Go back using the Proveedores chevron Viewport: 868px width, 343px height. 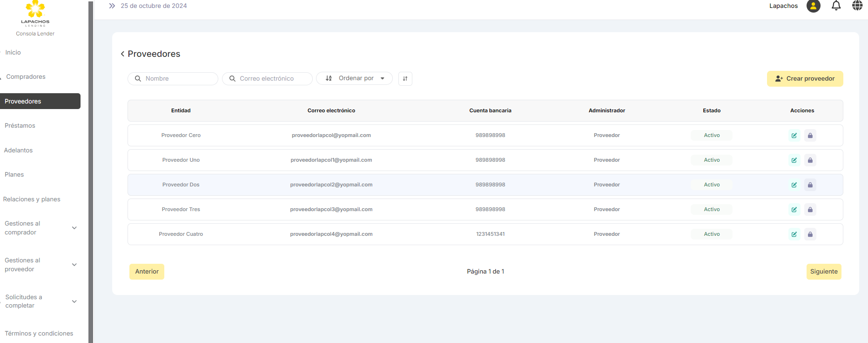pos(122,54)
